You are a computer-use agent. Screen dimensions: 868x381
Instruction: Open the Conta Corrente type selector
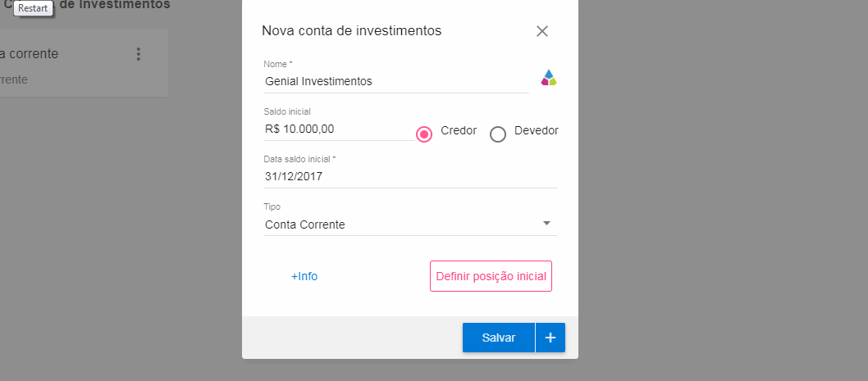[x=402, y=225]
